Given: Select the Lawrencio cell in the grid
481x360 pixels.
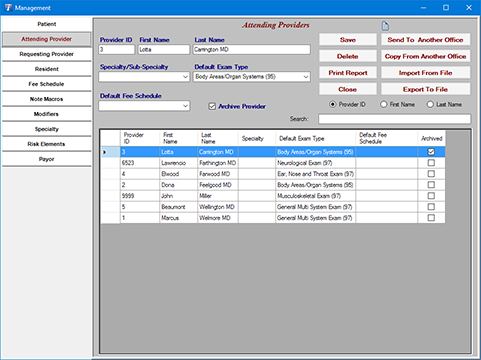Looking at the screenshot, I should pos(178,163).
